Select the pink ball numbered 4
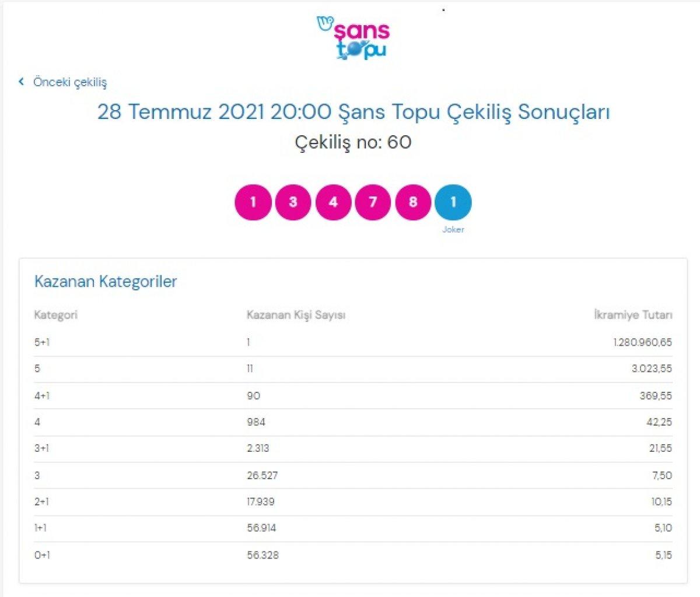 coord(333,203)
